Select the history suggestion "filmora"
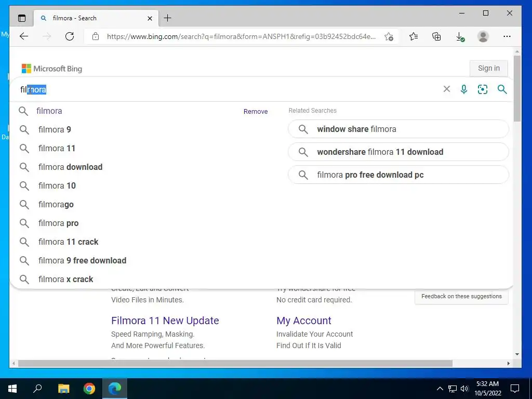The width and height of the screenshot is (532, 399). [x=49, y=111]
